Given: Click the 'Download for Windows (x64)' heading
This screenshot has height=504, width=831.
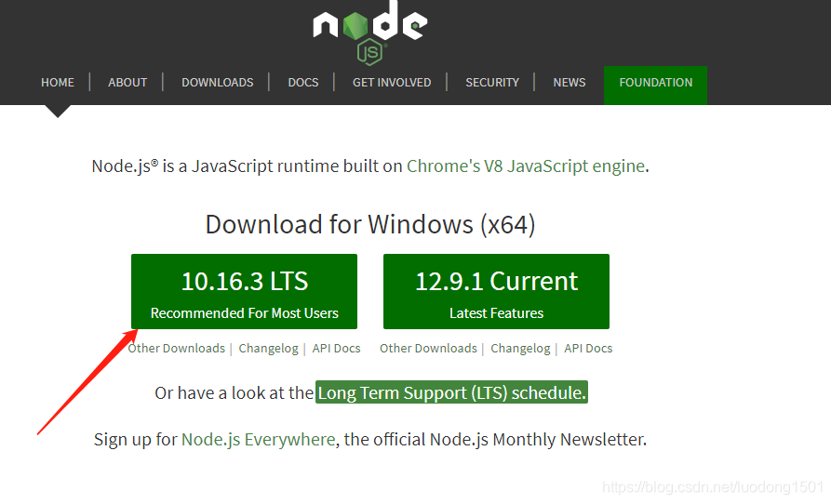Looking at the screenshot, I should tap(370, 224).
